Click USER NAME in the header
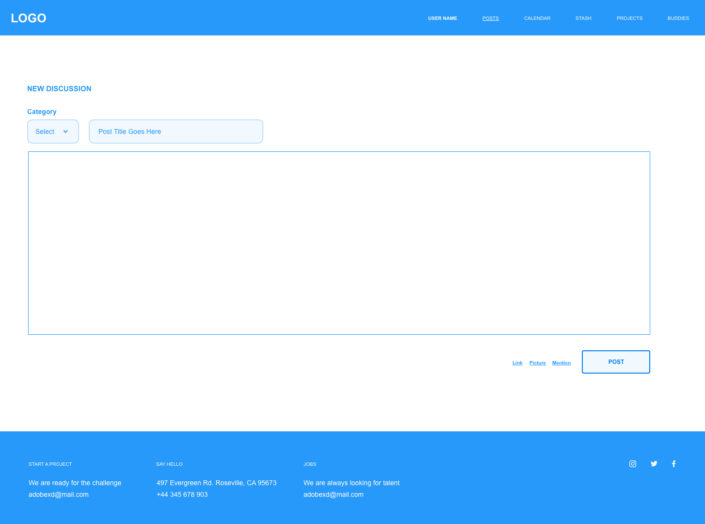The image size is (705, 524). point(442,18)
